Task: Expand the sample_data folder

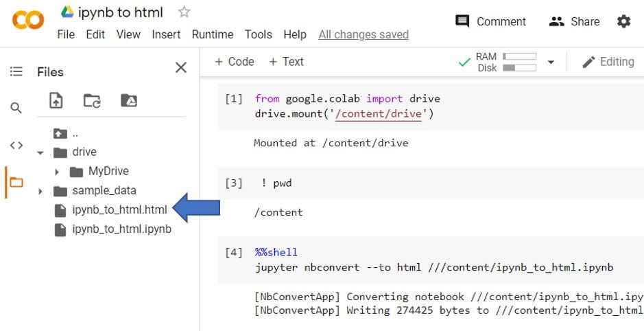Action: click(40, 191)
